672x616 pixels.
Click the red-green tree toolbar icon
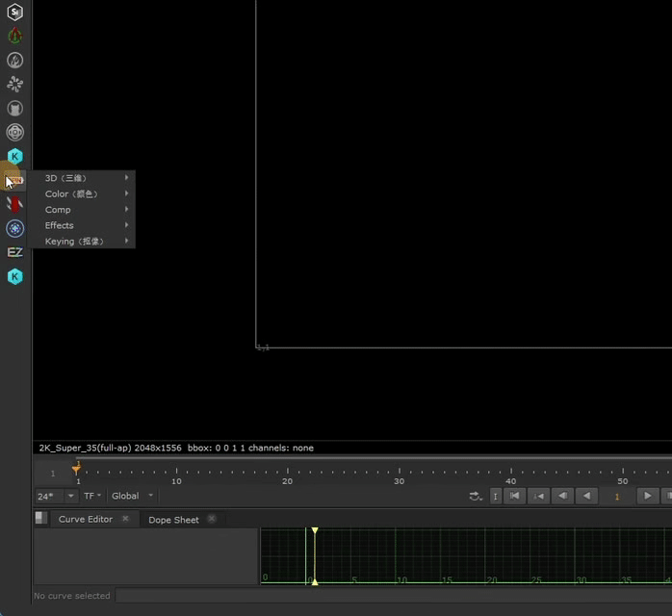(15, 36)
